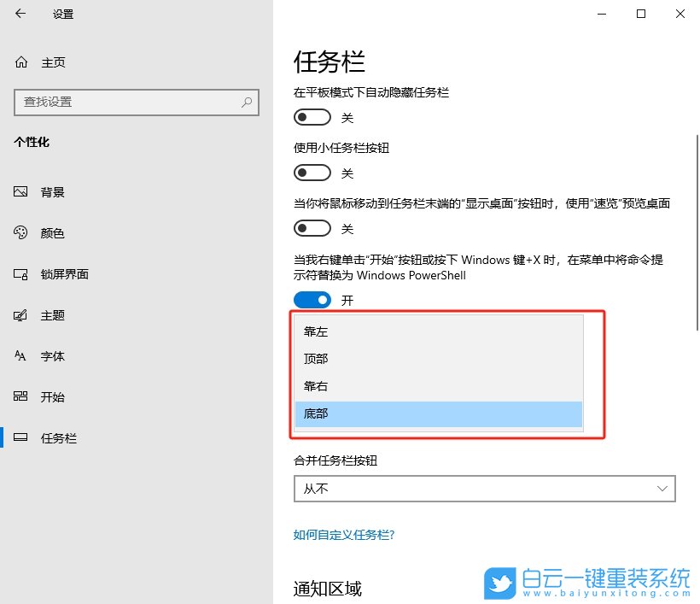The height and width of the screenshot is (604, 700).
Task: Select the 主题 (Themes) brush icon
Action: coord(20,314)
